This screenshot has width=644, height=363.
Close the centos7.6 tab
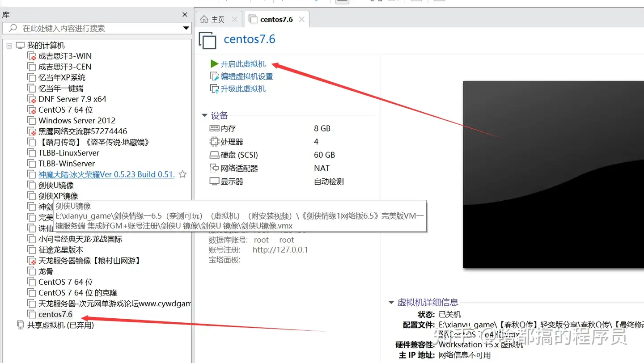pyautogui.click(x=302, y=19)
